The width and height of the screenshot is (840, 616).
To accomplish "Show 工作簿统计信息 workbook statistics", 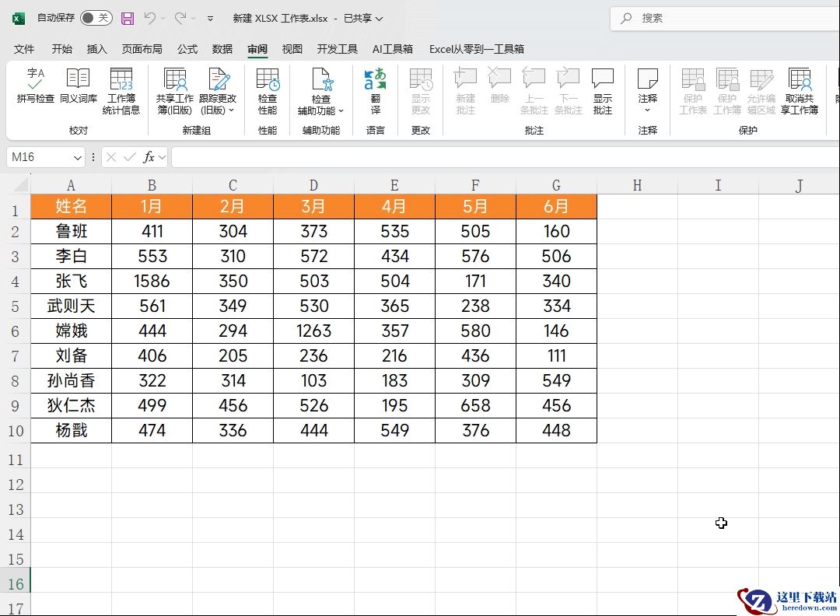I will 121,91.
